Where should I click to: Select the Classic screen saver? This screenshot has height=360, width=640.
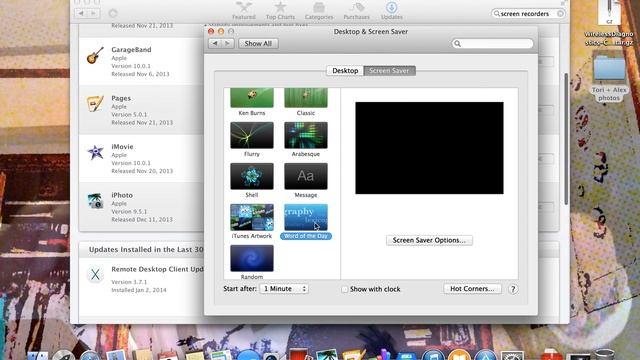306,102
